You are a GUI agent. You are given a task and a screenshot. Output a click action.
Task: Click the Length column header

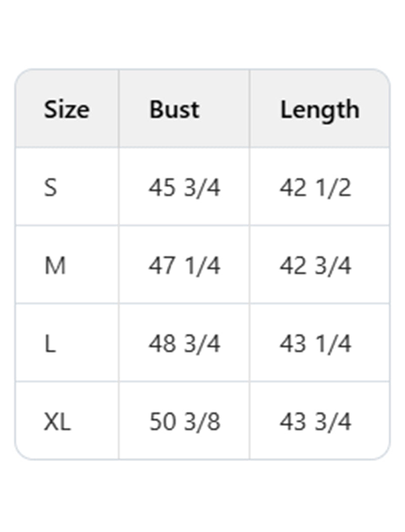320,109
